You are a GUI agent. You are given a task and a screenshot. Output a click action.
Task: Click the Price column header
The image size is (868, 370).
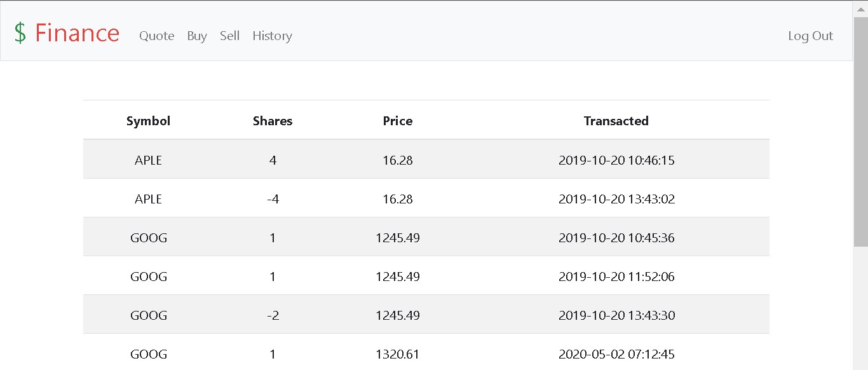click(398, 121)
